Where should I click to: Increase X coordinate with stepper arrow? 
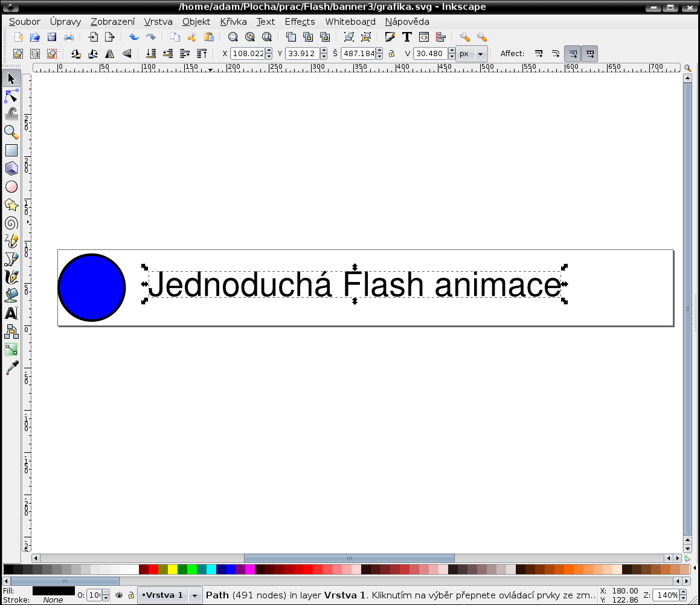(269, 51)
